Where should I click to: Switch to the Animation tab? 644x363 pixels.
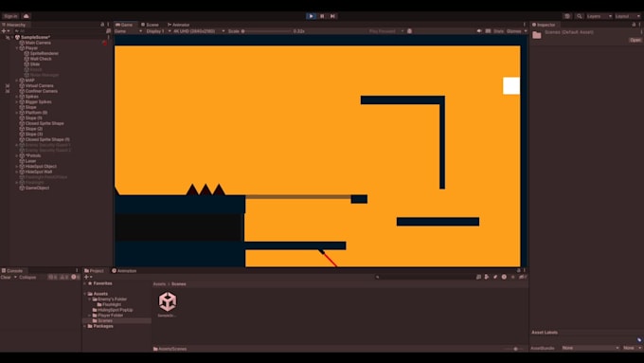coord(124,270)
